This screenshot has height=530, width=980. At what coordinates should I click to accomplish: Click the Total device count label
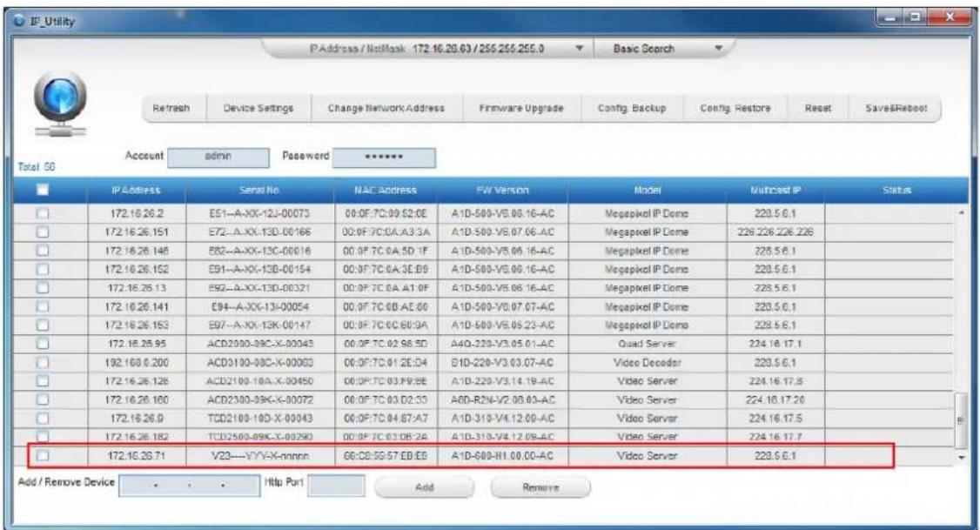pyautogui.click(x=37, y=167)
